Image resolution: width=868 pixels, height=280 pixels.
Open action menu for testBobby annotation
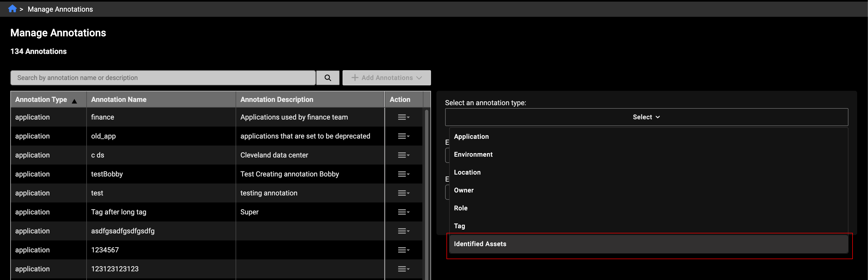coord(403,174)
